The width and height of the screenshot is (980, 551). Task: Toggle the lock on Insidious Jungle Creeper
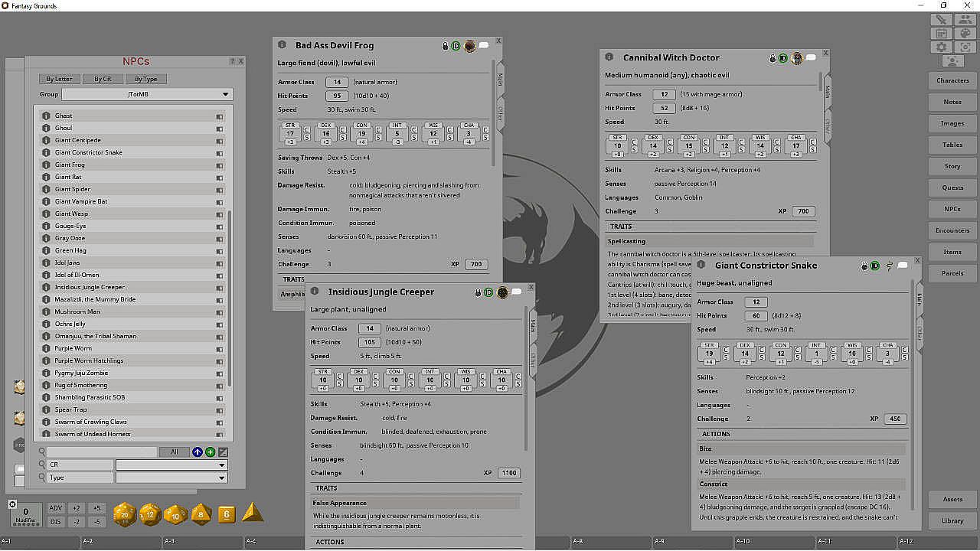(479, 292)
